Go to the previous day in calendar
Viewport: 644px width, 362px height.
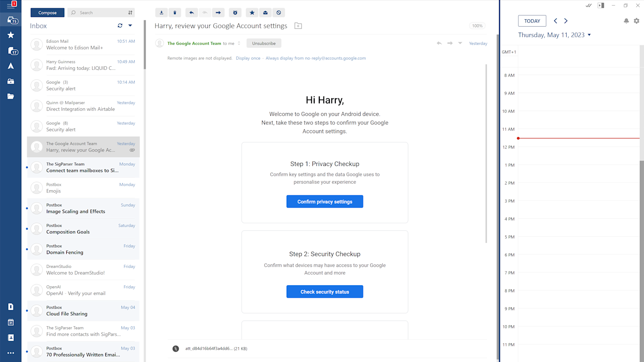pos(556,21)
